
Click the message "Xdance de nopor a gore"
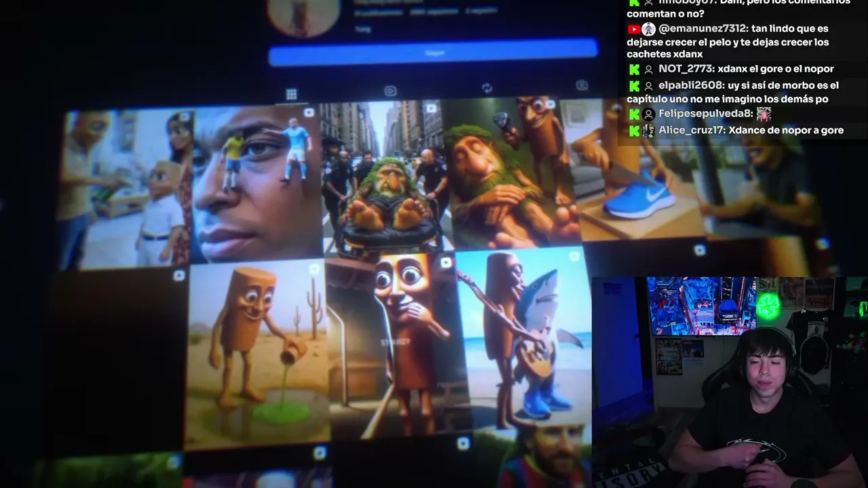point(786,131)
